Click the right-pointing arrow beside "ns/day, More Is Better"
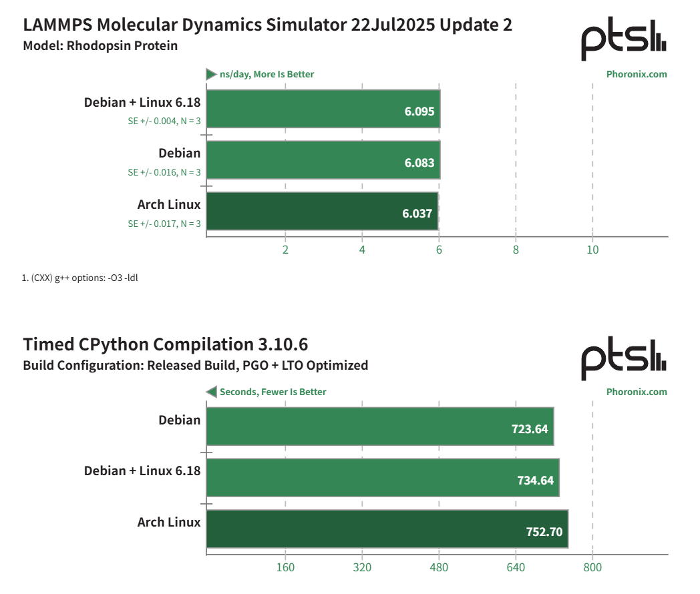Screen dimensions: 700x594 211,74
